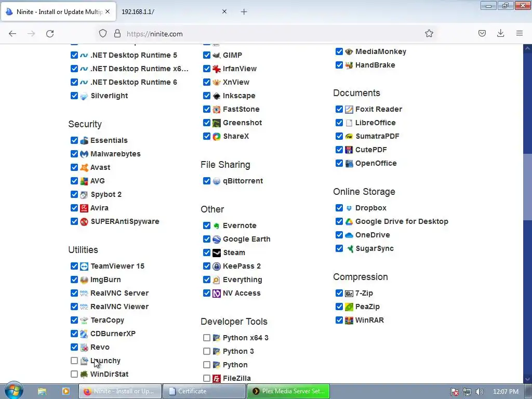Click the OneDrive cloud icon
This screenshot has height=399, width=532.
click(349, 235)
